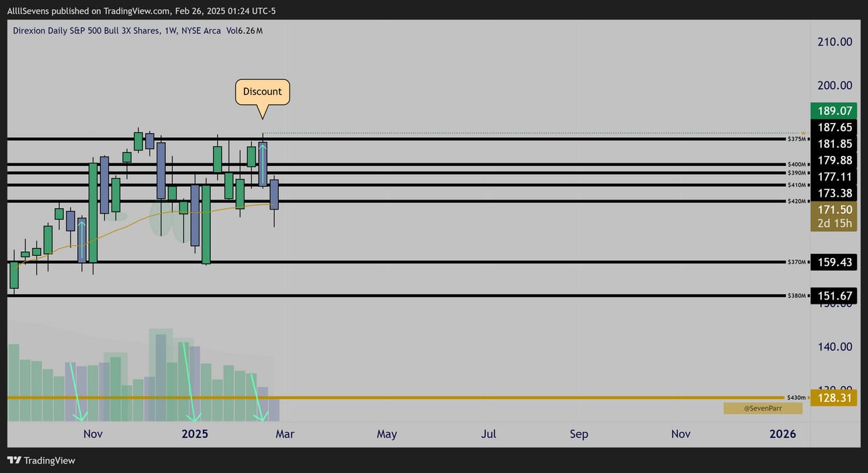868x473 pixels.
Task: Select the 173.38 price level label
Action: point(834,193)
